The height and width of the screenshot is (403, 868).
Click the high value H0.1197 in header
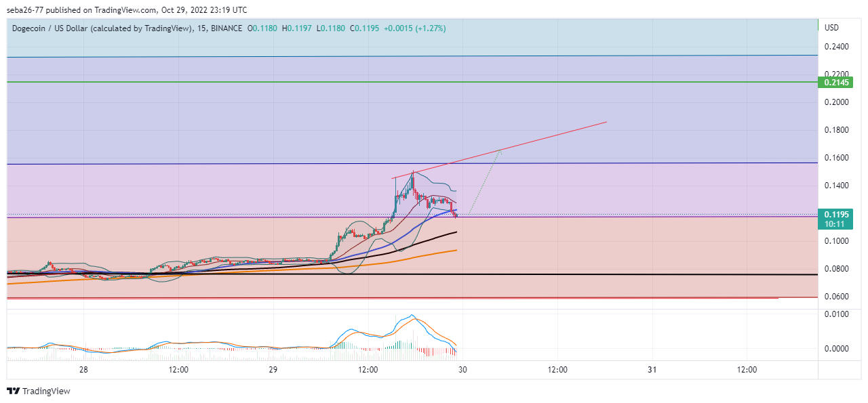[x=298, y=28]
